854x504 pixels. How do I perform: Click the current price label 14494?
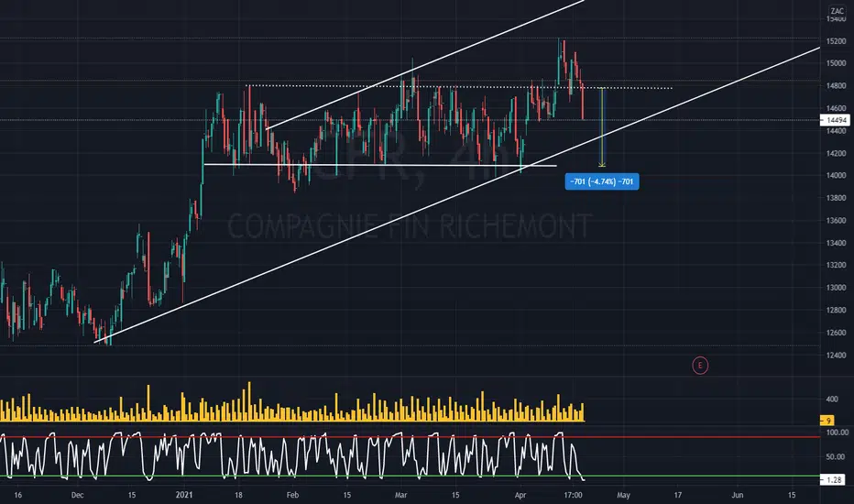coord(836,120)
